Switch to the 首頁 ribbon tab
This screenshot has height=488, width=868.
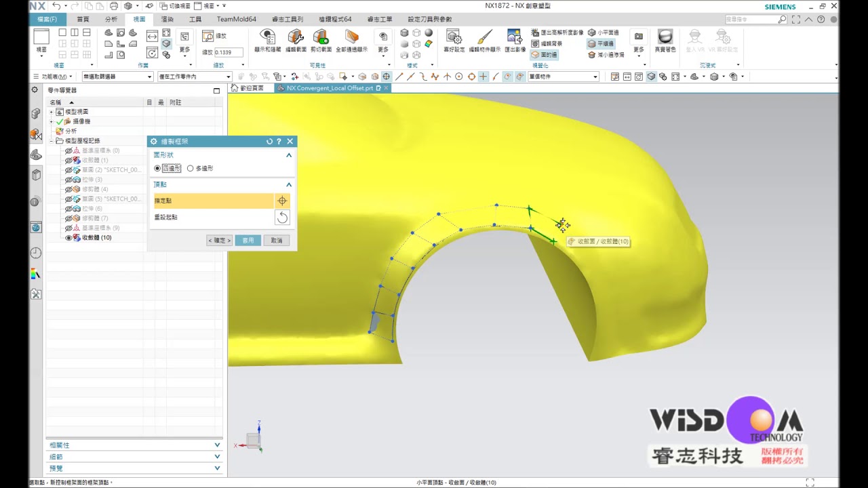[x=83, y=19]
